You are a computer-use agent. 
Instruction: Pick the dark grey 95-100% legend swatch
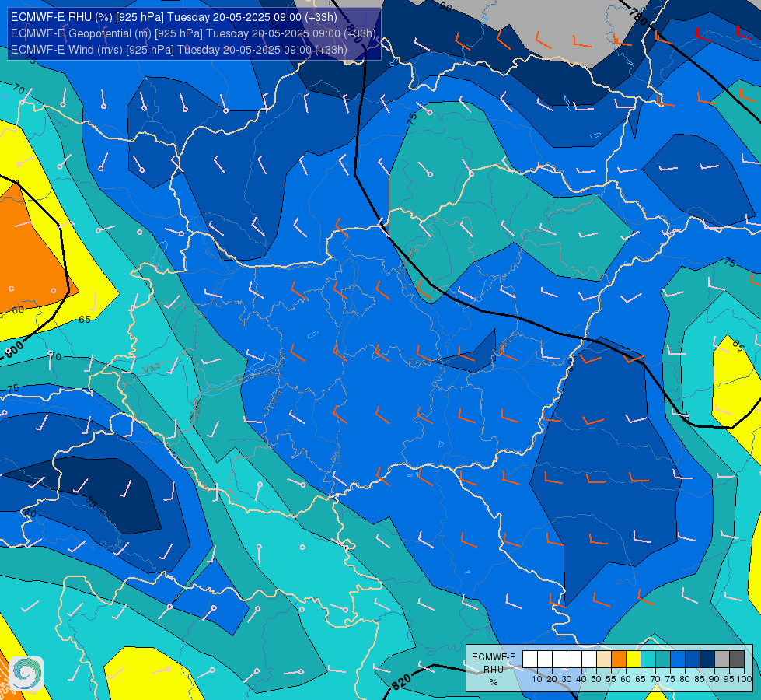[x=737, y=659]
